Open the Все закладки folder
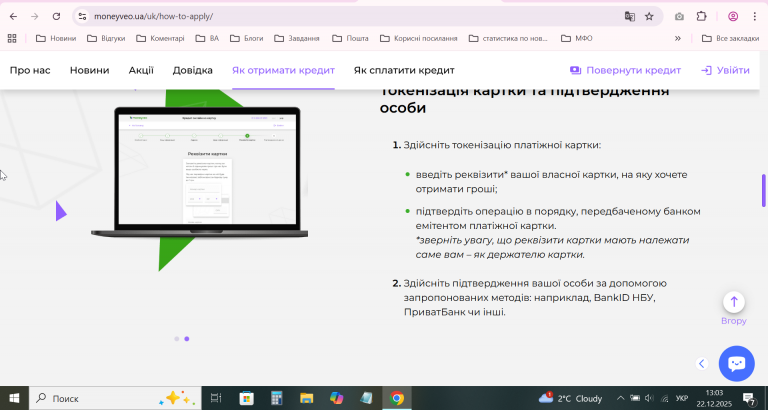 (x=730, y=38)
